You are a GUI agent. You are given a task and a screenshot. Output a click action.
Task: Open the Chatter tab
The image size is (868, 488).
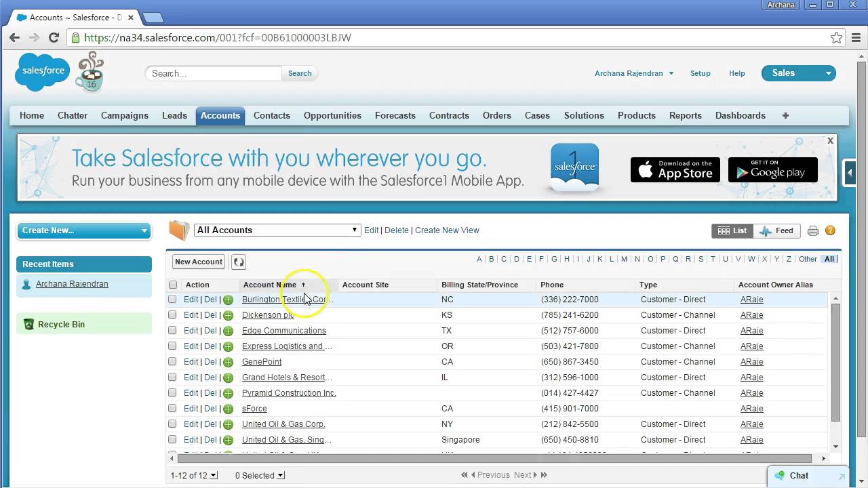pos(73,116)
